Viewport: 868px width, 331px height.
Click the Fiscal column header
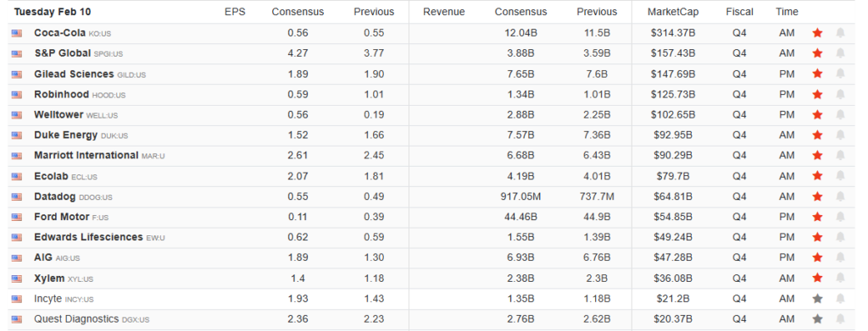click(x=739, y=12)
